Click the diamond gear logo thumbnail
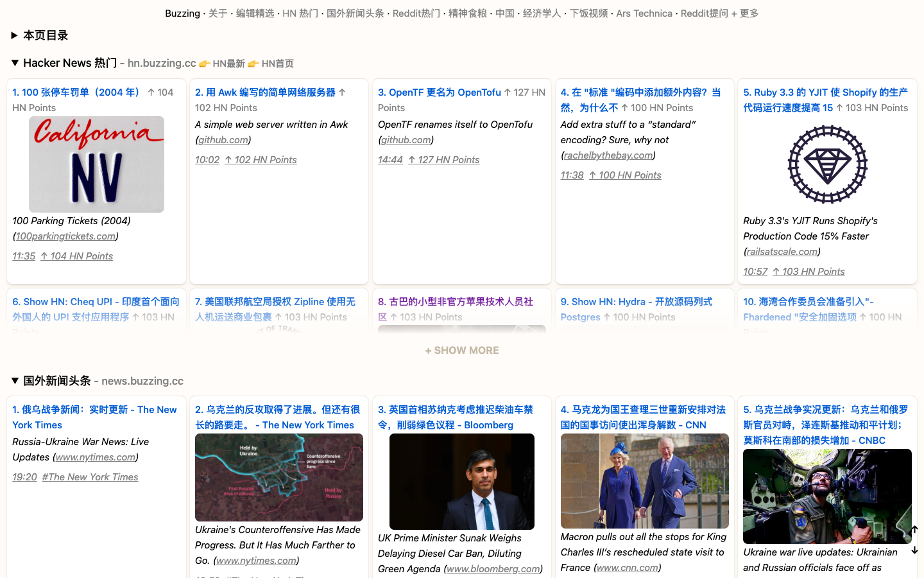This screenshot has height=578, width=924. point(827,164)
